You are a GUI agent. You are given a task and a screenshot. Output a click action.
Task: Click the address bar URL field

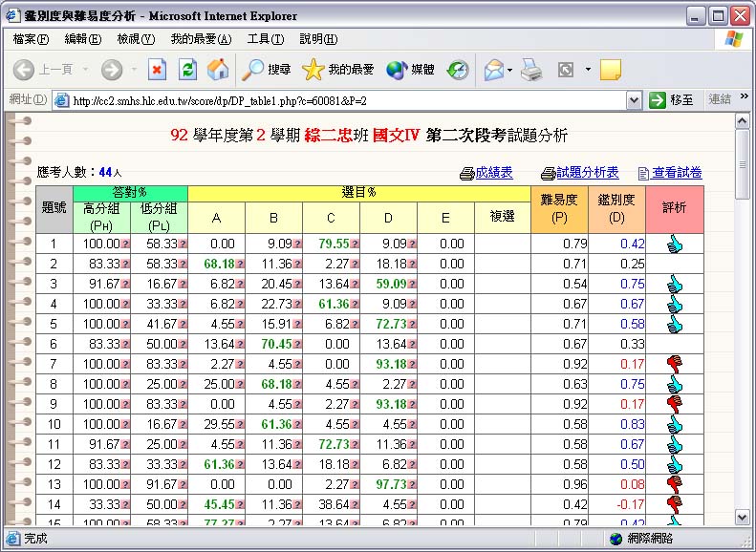[344, 100]
